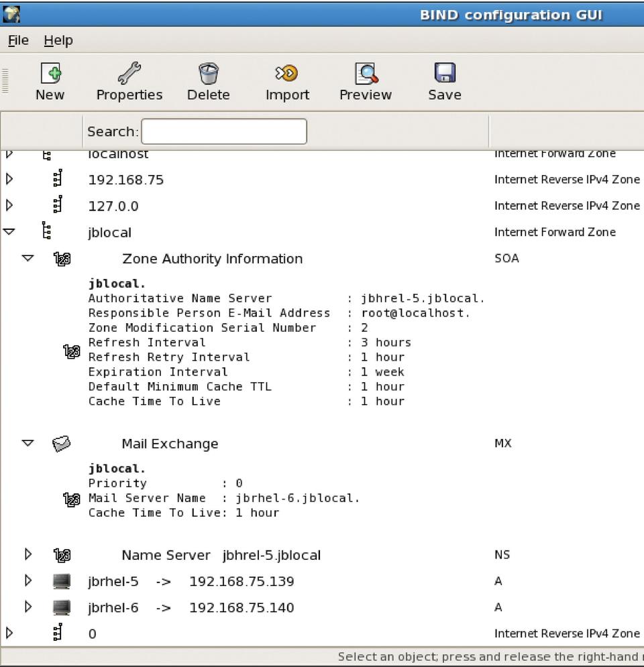Click the New zone toolbar icon
Image resolution: width=644 pixels, height=667 pixels.
pyautogui.click(x=50, y=73)
